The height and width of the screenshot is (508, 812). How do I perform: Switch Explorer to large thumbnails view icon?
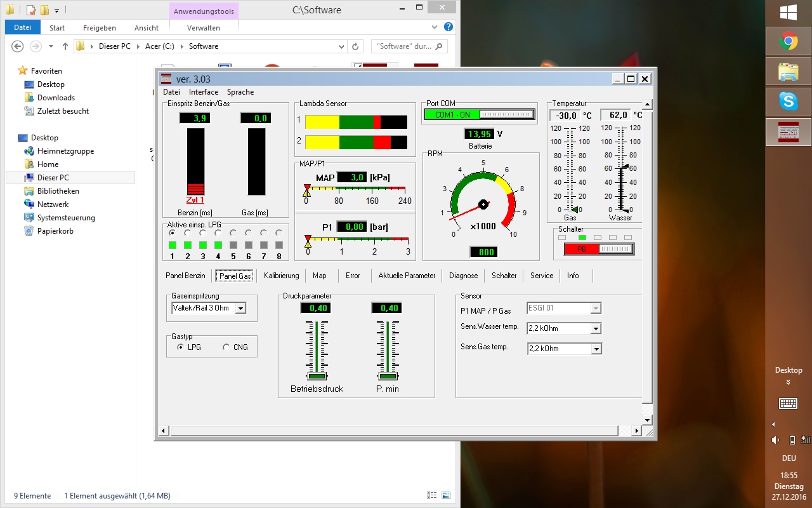tap(446, 495)
